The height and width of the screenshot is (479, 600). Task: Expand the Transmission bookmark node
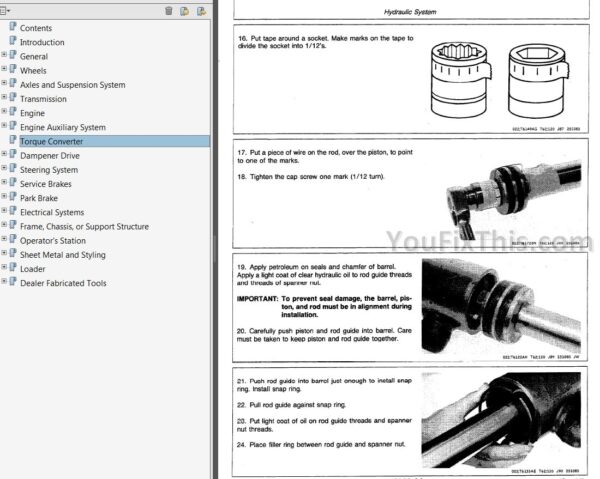click(x=4, y=99)
